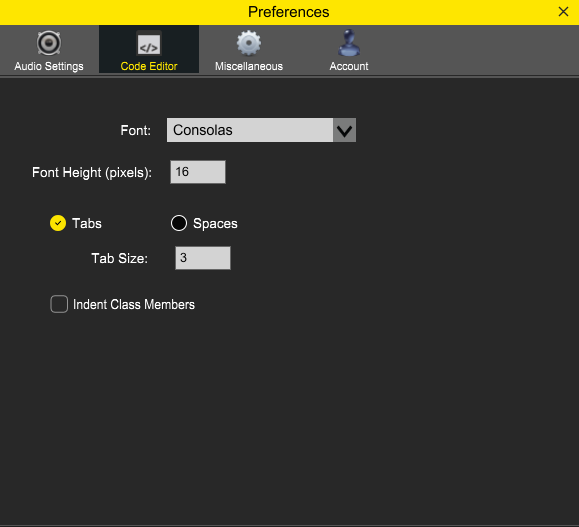The image size is (579, 527).
Task: Click the Preferences title bar
Action: (x=290, y=12)
